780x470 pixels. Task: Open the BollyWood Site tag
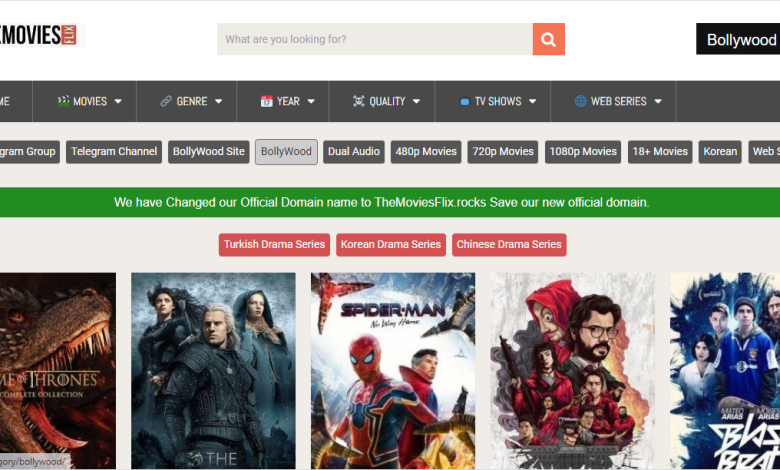209,152
